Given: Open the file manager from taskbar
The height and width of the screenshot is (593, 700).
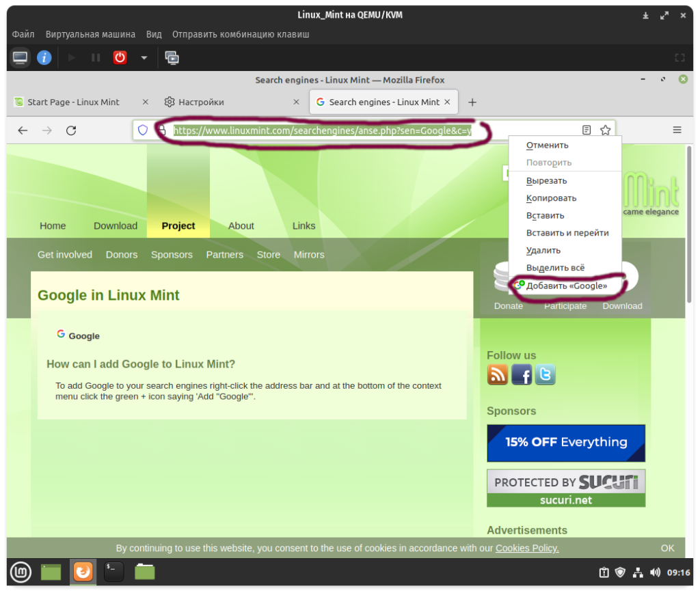Looking at the screenshot, I should 145,572.
